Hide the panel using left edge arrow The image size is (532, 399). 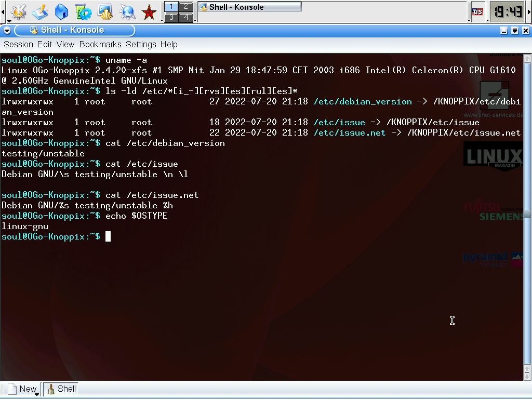[3, 12]
